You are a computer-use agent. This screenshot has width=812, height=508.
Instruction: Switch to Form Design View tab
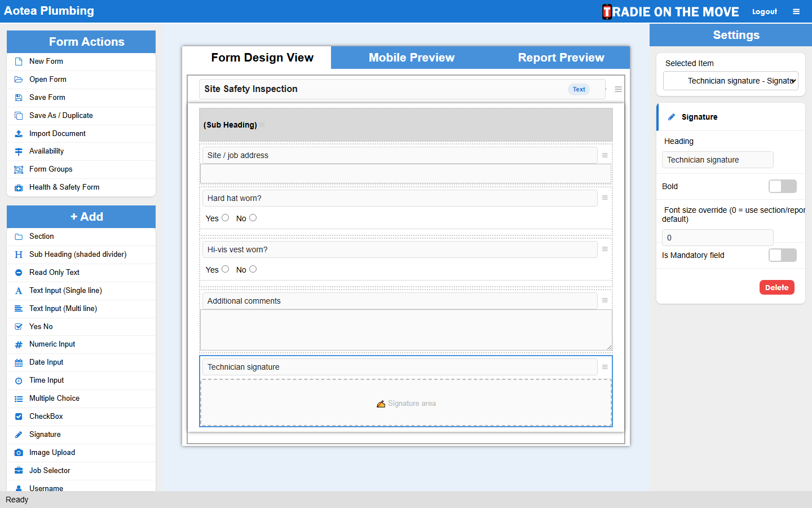coord(262,58)
